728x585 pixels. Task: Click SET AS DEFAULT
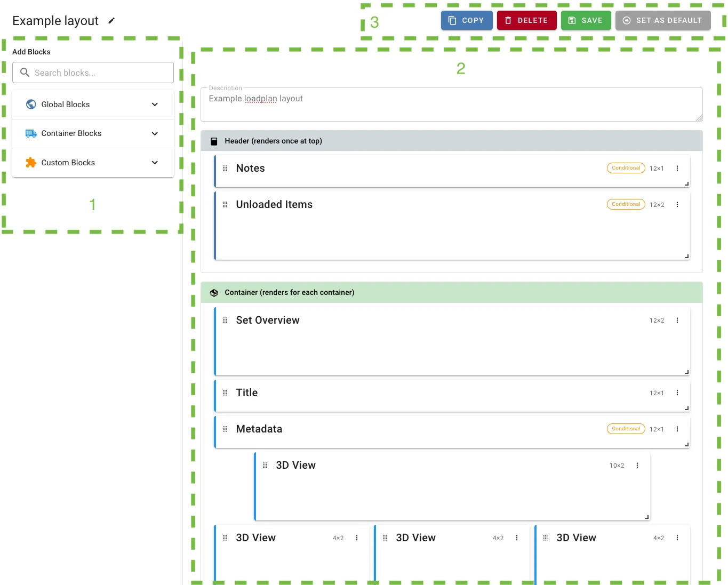pos(662,20)
